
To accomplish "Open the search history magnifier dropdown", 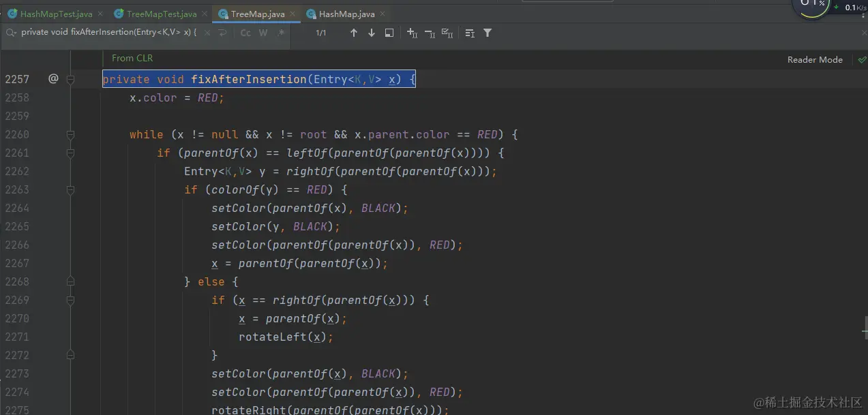I will tap(11, 33).
